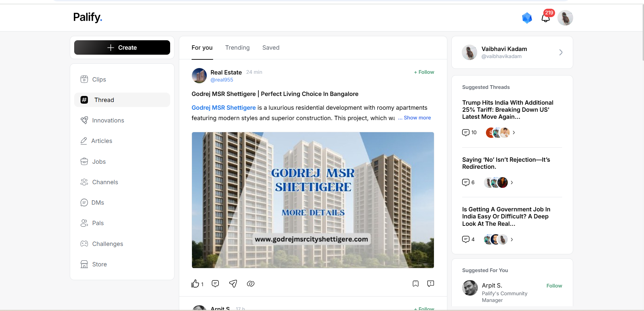Like the Godrej MSR Shettigere post

[195, 284]
